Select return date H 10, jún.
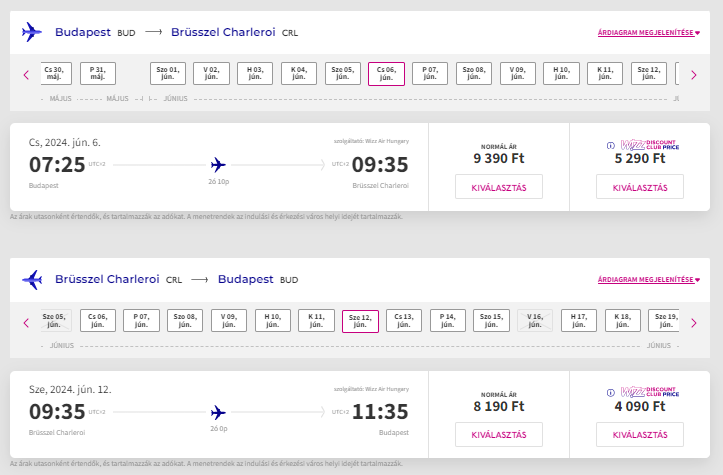723x475 pixels. tap(273, 321)
